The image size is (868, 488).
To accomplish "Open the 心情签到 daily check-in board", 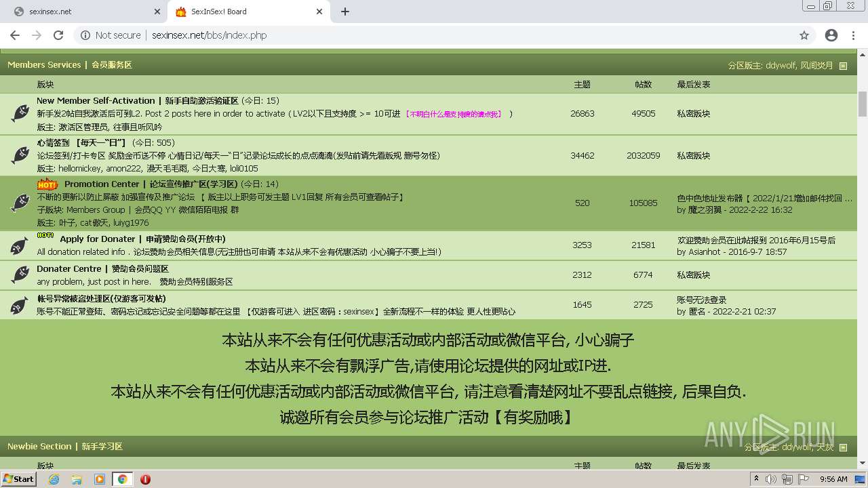I will (x=81, y=142).
